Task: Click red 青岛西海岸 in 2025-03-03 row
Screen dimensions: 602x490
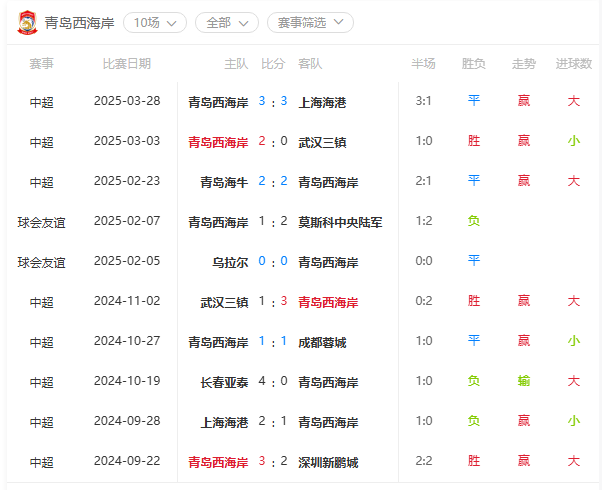Action: 218,142
